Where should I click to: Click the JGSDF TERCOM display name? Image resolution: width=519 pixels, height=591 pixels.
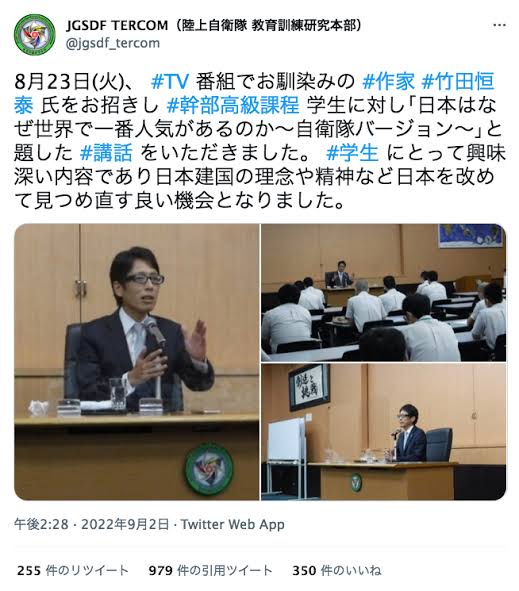214,26
